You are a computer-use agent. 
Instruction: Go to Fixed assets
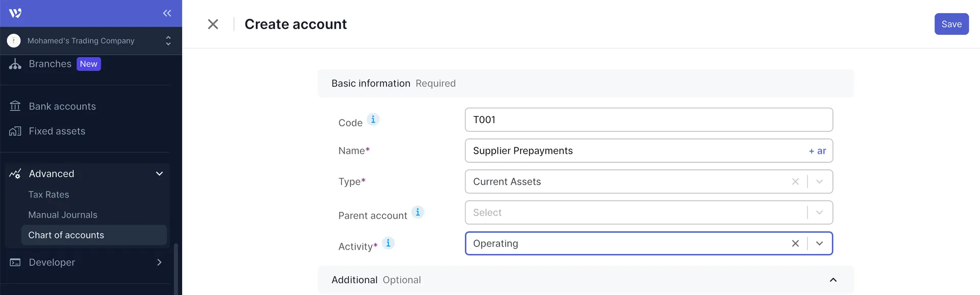57,131
